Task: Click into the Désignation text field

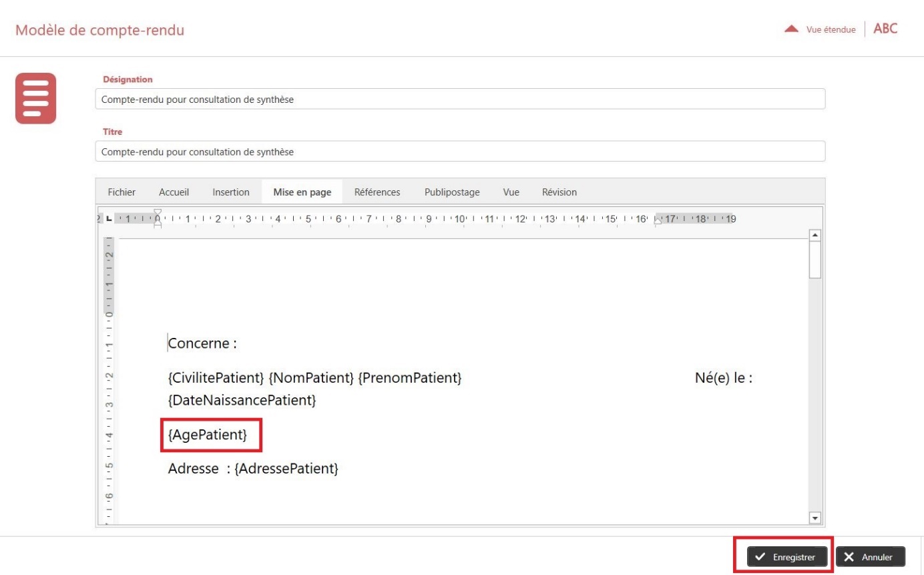Action: (460, 100)
